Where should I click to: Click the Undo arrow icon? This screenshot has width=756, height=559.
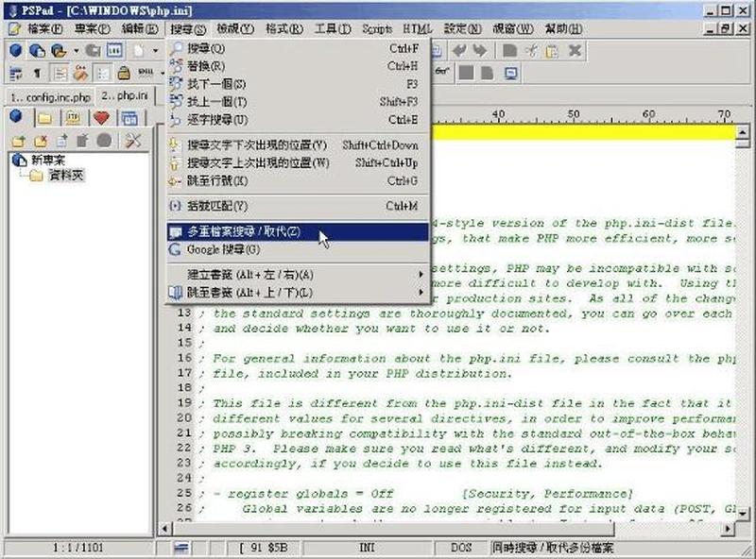point(459,50)
